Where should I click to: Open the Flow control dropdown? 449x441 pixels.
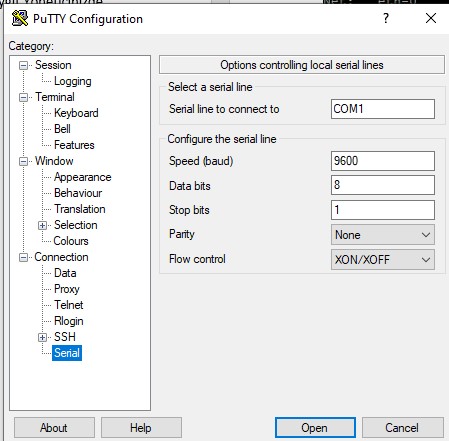click(383, 259)
